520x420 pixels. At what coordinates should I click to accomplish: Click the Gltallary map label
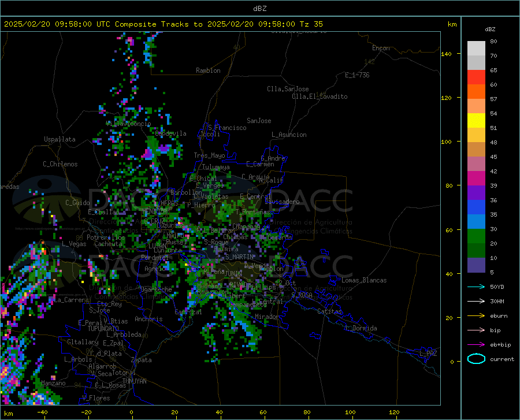coord(83,342)
